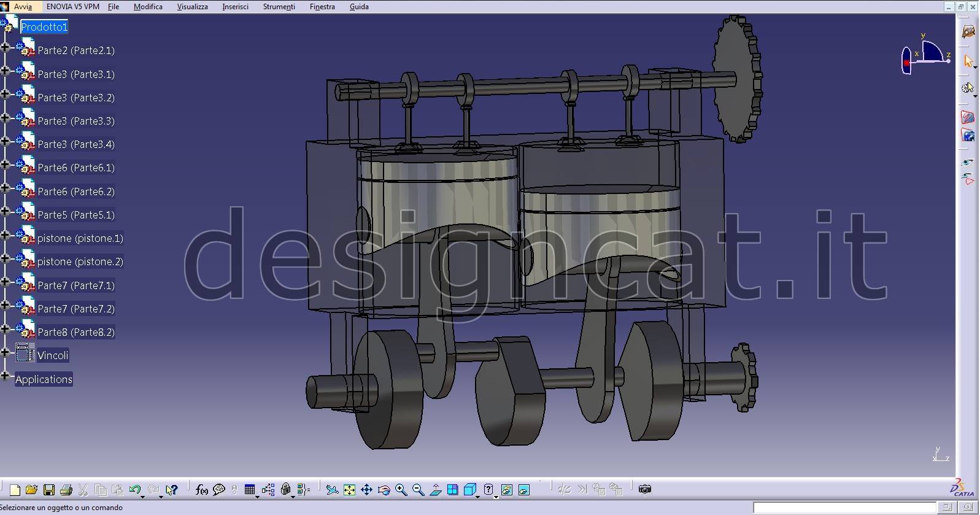
Task: Expand the Parte2 (Parte2.1) tree node
Action: [x=5, y=47]
